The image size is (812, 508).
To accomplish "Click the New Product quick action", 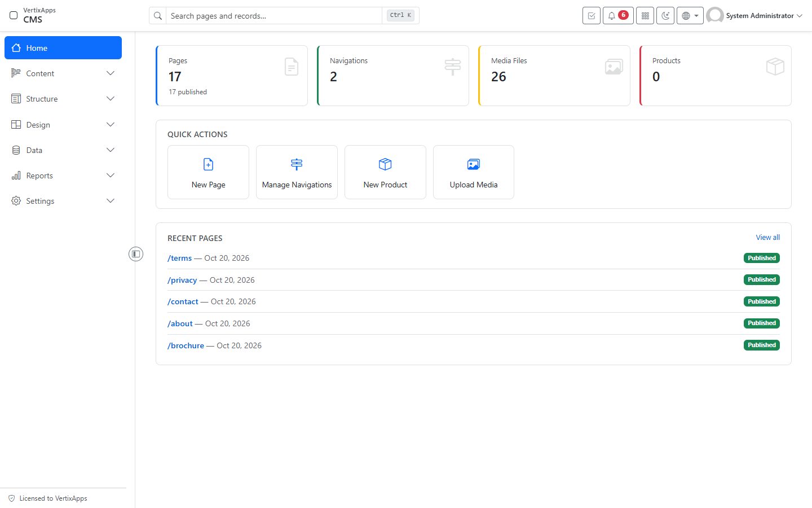I will 385,172.
